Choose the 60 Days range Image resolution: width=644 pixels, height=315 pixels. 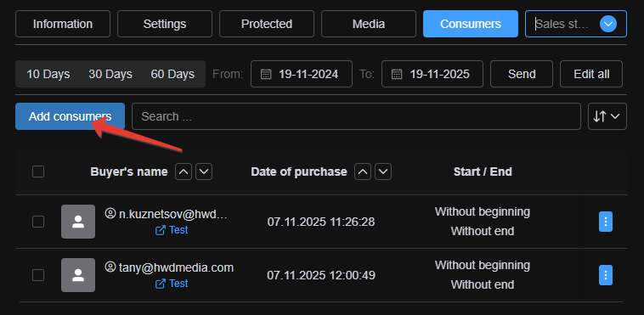(172, 74)
